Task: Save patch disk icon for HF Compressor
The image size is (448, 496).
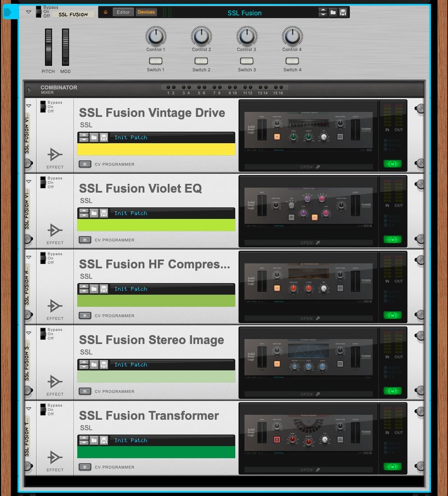Action: [x=104, y=289]
